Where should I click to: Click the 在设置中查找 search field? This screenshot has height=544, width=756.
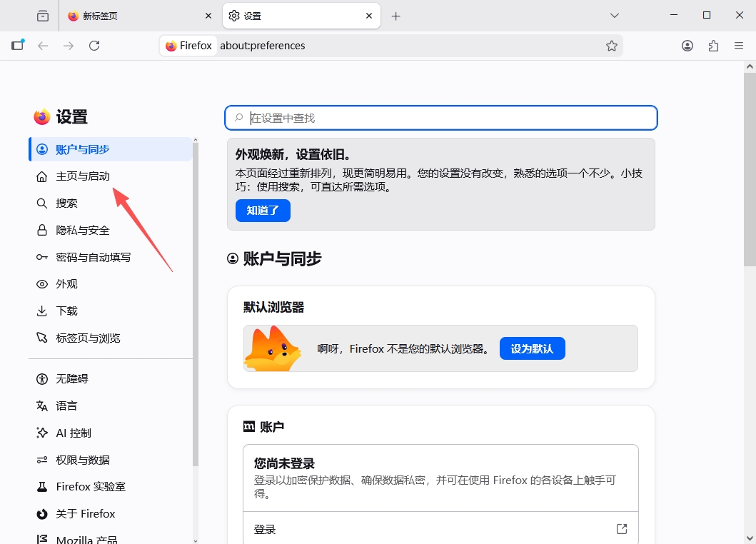click(x=441, y=118)
